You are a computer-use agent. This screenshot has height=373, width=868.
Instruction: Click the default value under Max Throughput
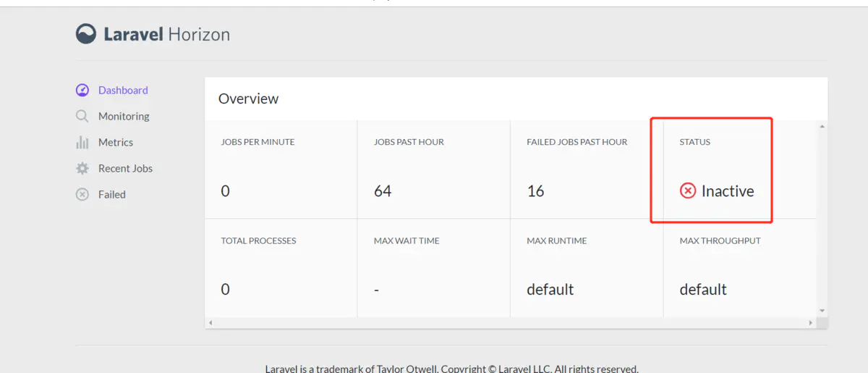[x=703, y=289]
